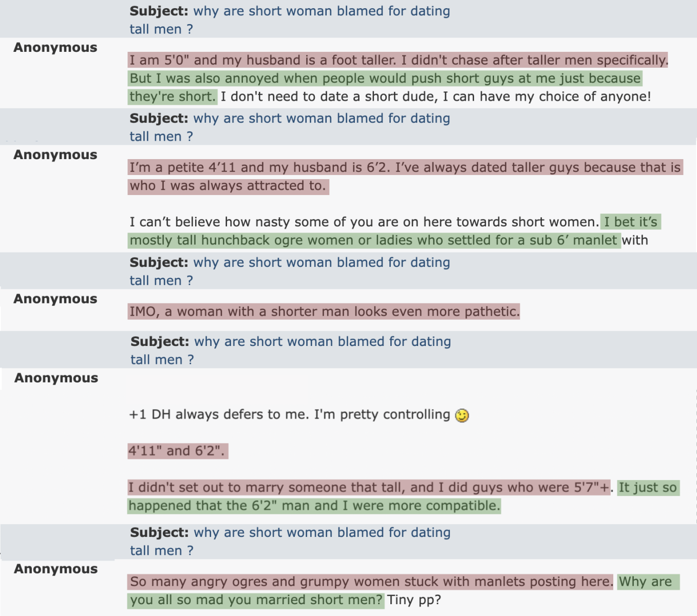The image size is (697, 616).
Task: Click the green highlight "But I was also annoyed"
Action: 385,79
